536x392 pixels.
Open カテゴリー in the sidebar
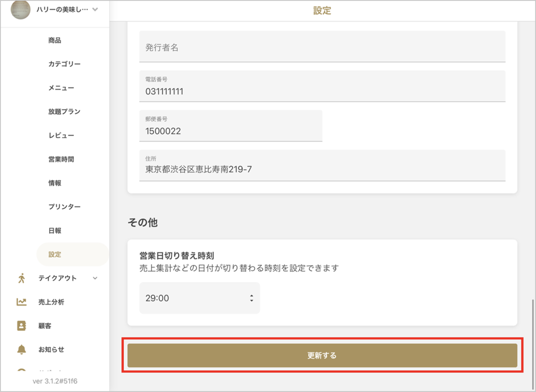coord(64,64)
